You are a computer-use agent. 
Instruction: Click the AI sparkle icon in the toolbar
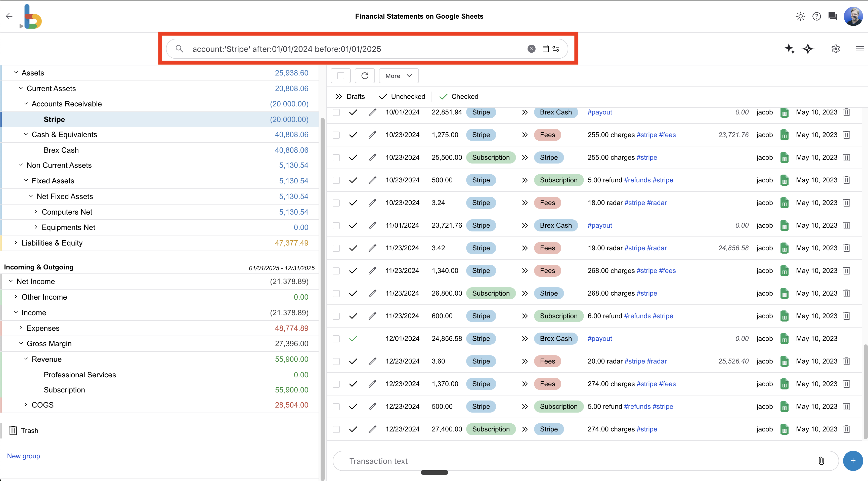tap(790, 49)
